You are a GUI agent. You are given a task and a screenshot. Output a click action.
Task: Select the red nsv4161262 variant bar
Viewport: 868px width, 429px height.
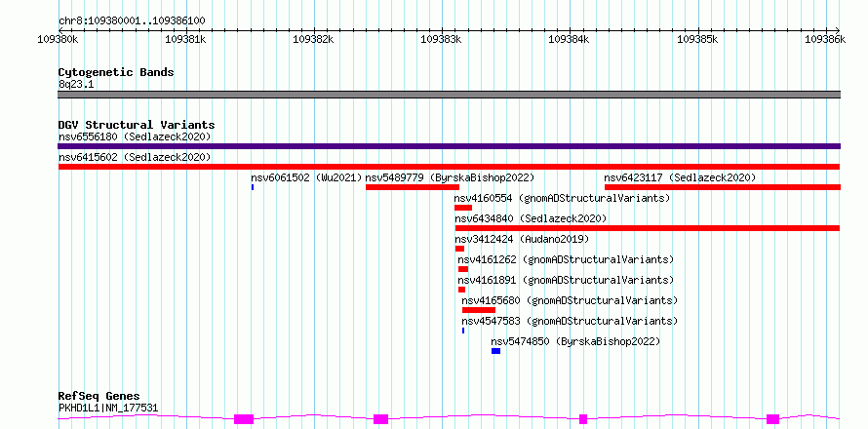pyautogui.click(x=463, y=269)
